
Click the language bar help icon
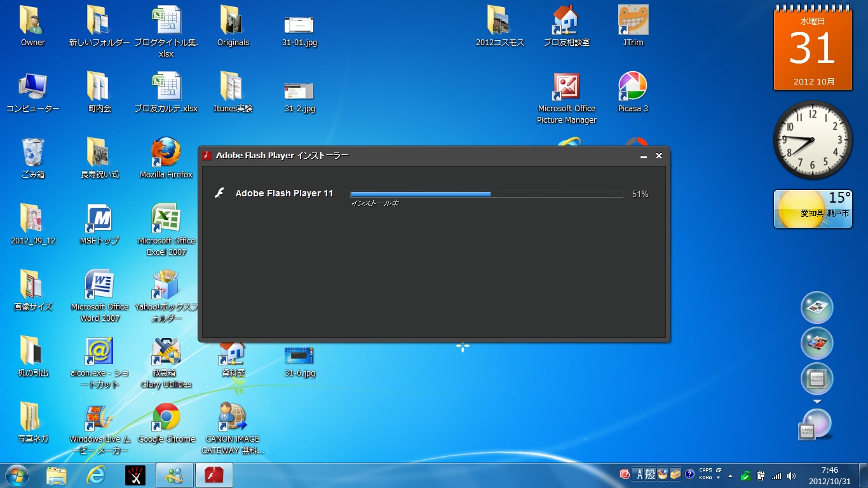(x=689, y=475)
